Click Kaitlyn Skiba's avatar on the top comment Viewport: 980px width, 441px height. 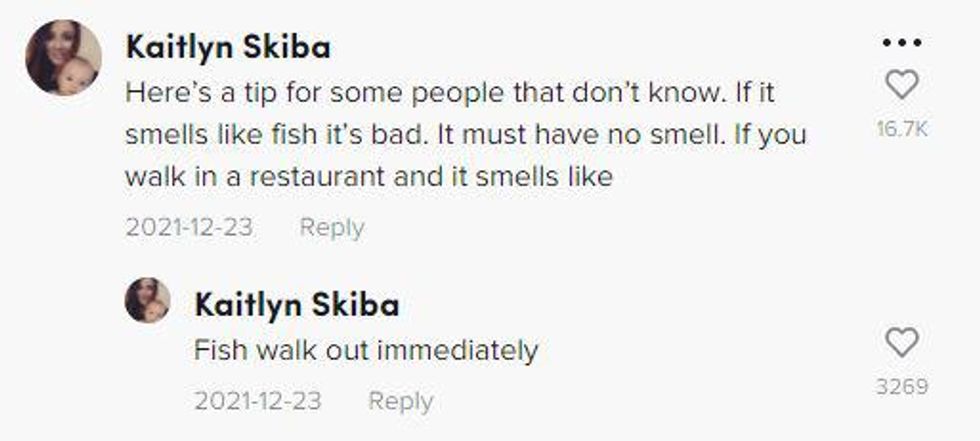[63, 58]
